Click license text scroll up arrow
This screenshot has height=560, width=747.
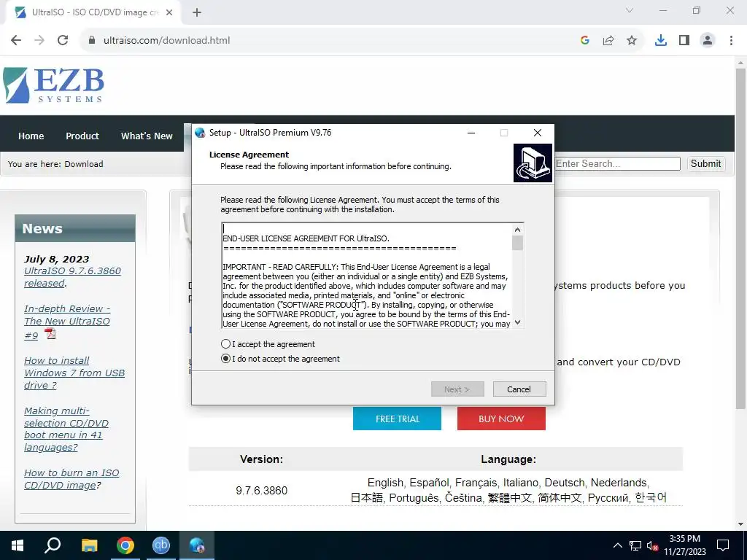(517, 230)
